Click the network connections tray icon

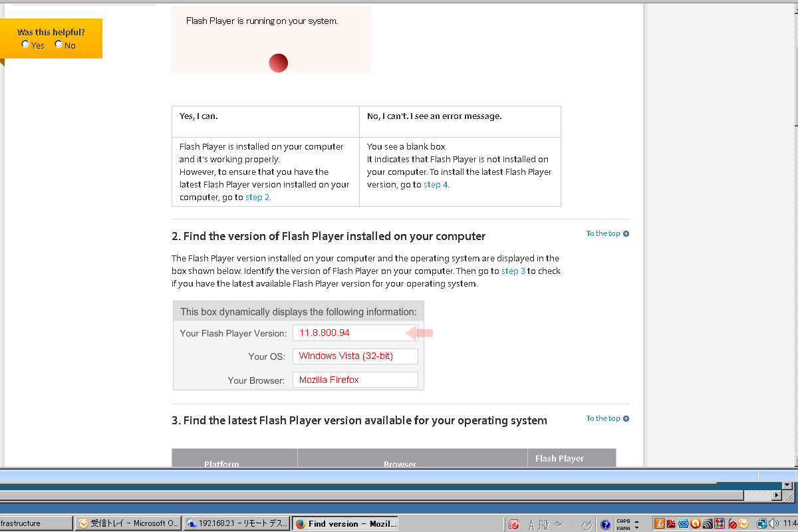(x=762, y=523)
